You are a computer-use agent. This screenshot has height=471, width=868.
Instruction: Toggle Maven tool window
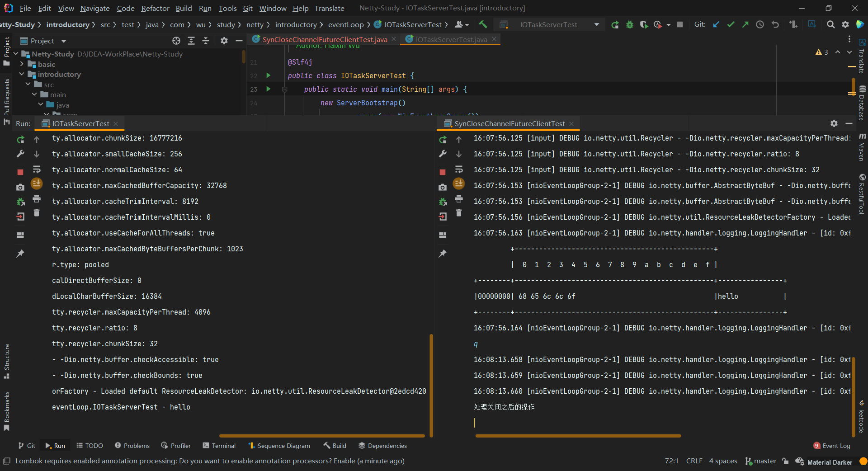point(862,147)
